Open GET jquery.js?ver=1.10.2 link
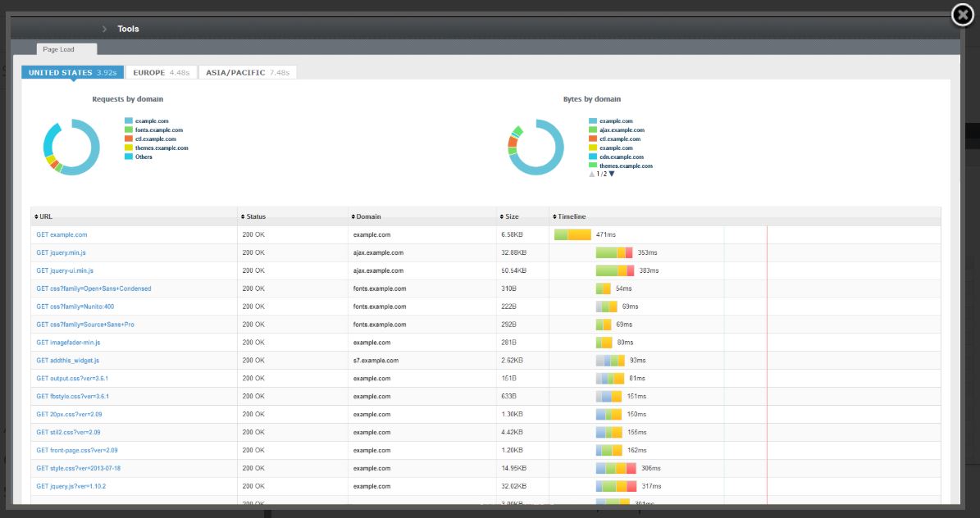The image size is (980, 518). pyautogui.click(x=71, y=486)
